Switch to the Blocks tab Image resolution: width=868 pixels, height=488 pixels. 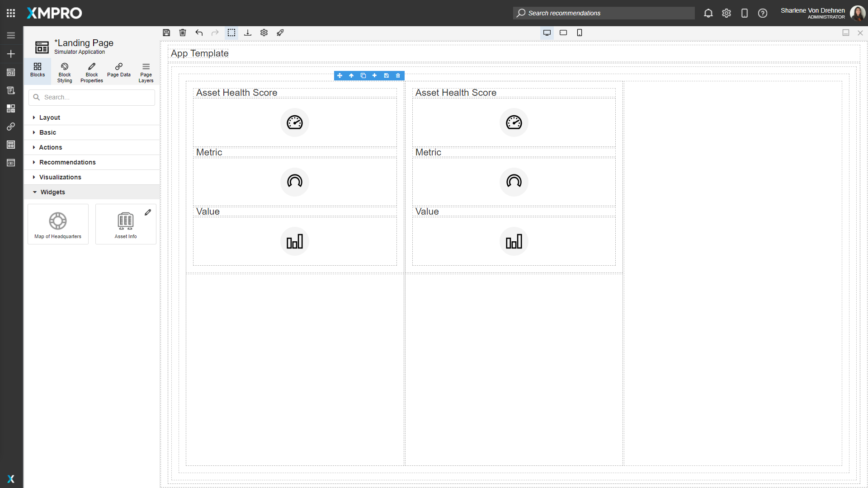click(x=37, y=71)
